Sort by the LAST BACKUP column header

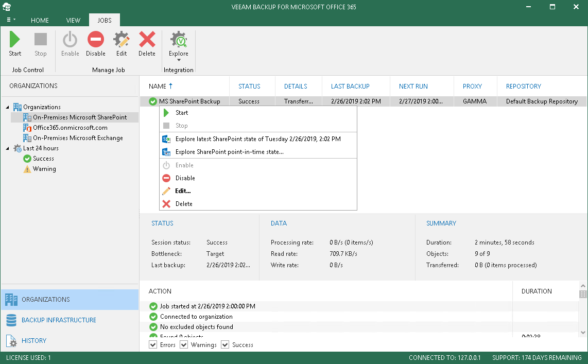point(350,86)
